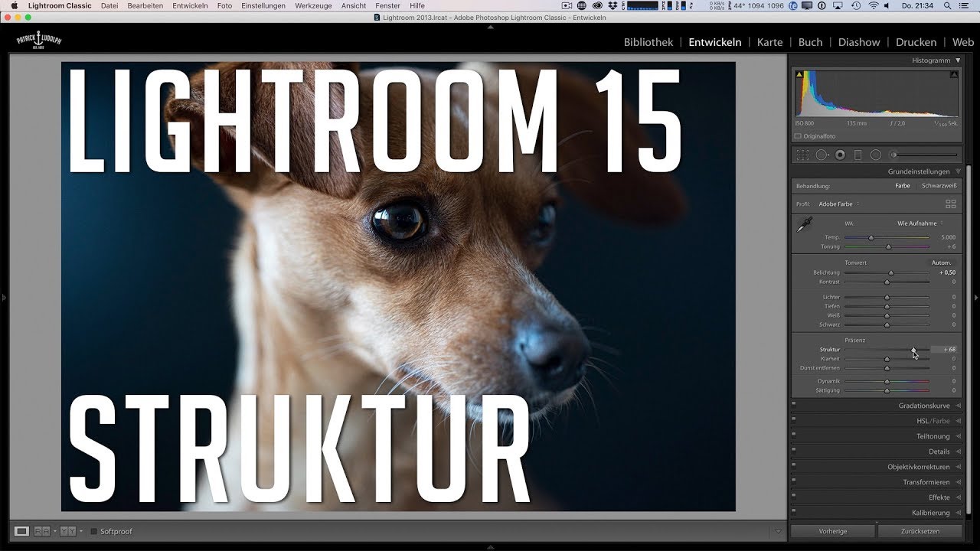
Task: Open the Buch module
Action: pyautogui.click(x=810, y=42)
